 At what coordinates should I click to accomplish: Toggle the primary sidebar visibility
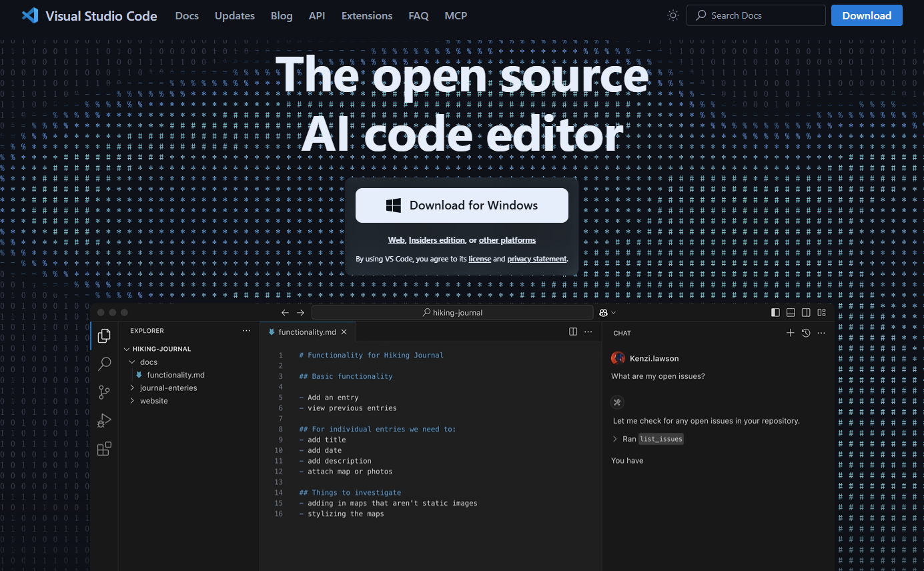tap(775, 312)
